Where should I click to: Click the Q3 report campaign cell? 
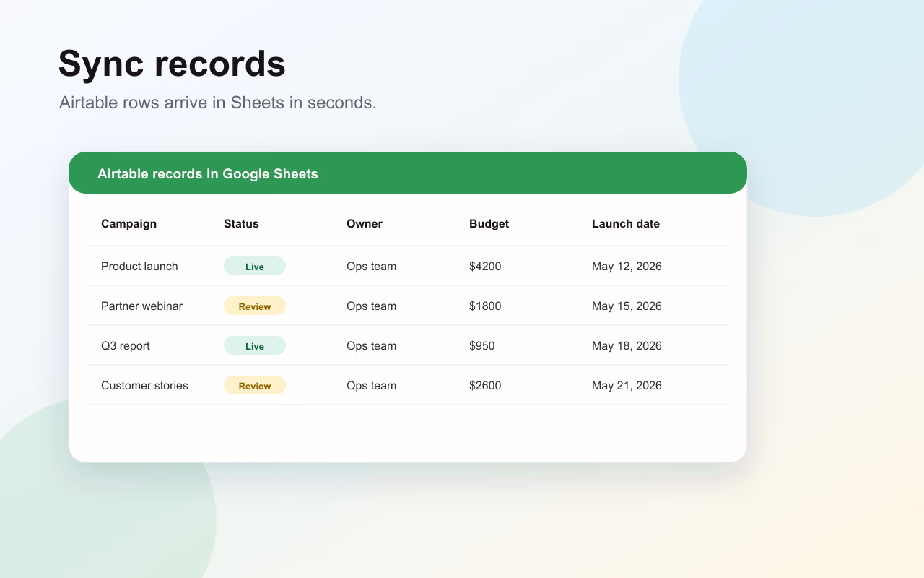126,346
